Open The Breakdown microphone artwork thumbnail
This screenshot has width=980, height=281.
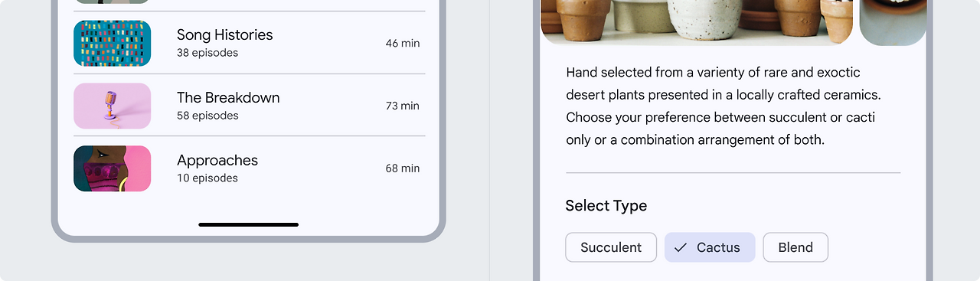point(112,106)
